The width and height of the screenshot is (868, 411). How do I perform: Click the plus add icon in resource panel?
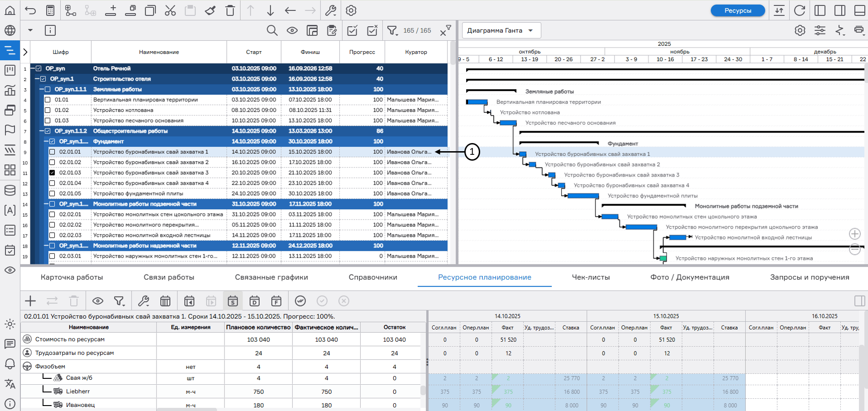click(x=30, y=301)
